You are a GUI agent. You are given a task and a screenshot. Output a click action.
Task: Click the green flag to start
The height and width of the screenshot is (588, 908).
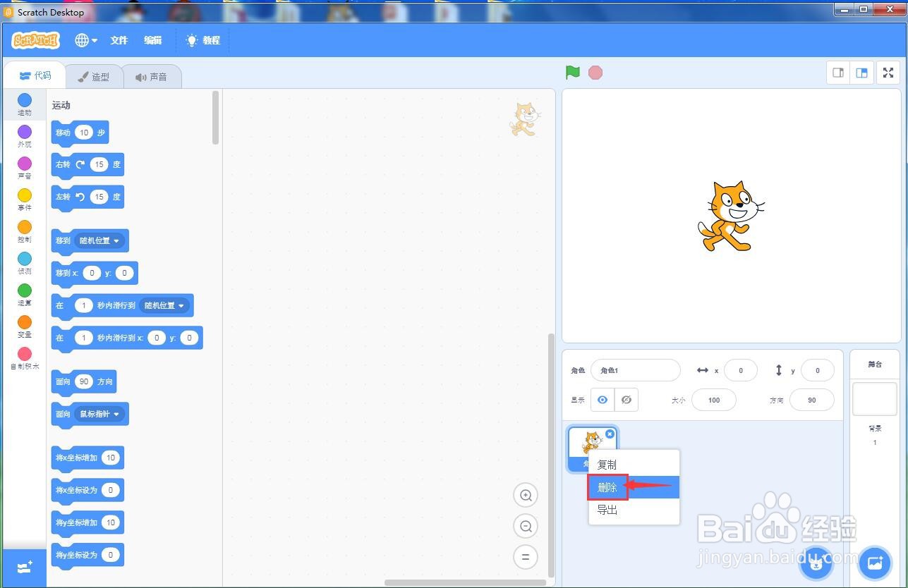(x=573, y=73)
